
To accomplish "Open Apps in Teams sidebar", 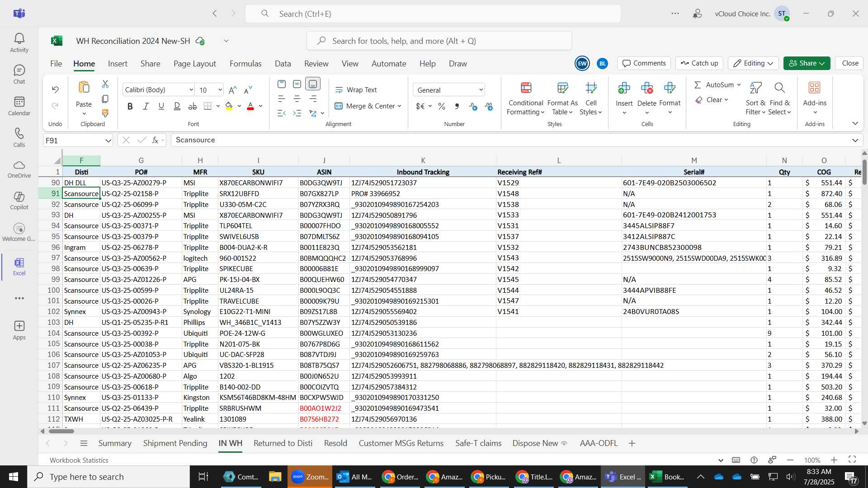I will pyautogui.click(x=19, y=330).
